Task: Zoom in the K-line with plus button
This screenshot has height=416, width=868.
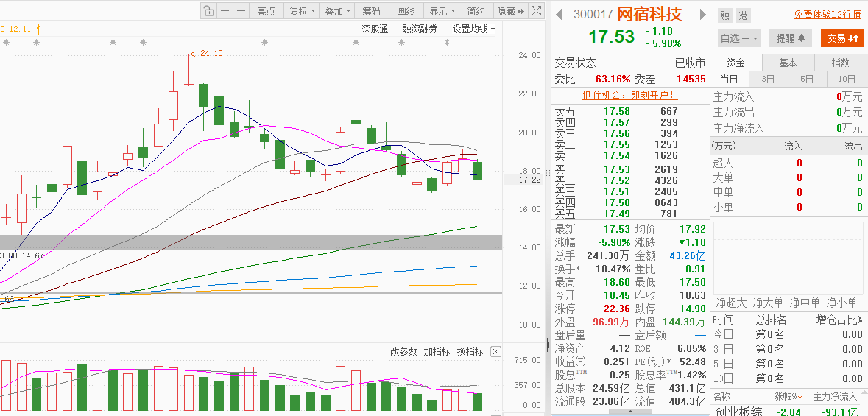Action: click(x=225, y=10)
